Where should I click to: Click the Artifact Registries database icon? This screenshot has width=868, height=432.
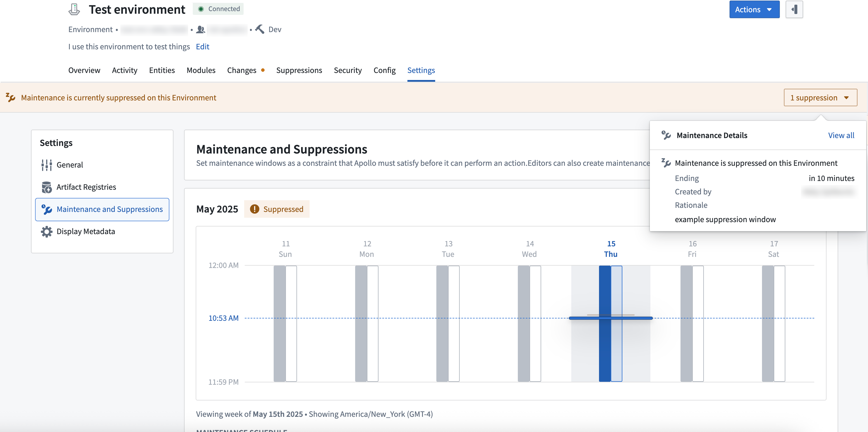point(46,187)
